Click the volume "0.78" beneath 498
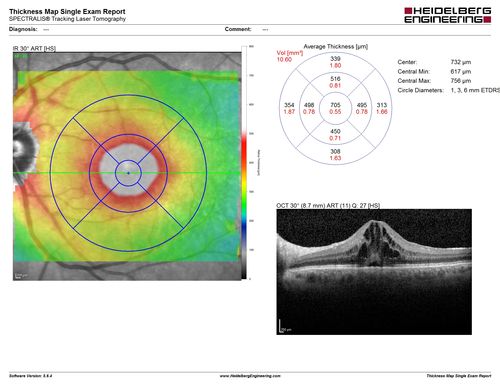Image resolution: width=500 pixels, height=386 pixels. [309, 112]
